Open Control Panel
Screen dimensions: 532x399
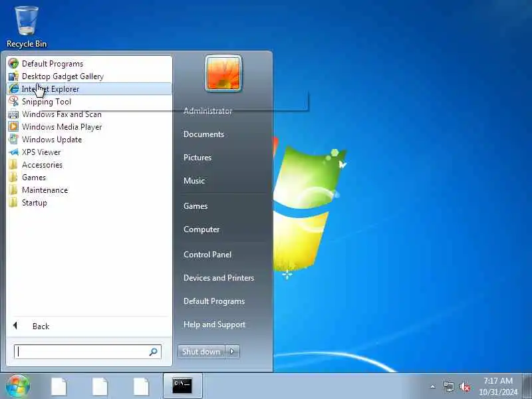207,255
